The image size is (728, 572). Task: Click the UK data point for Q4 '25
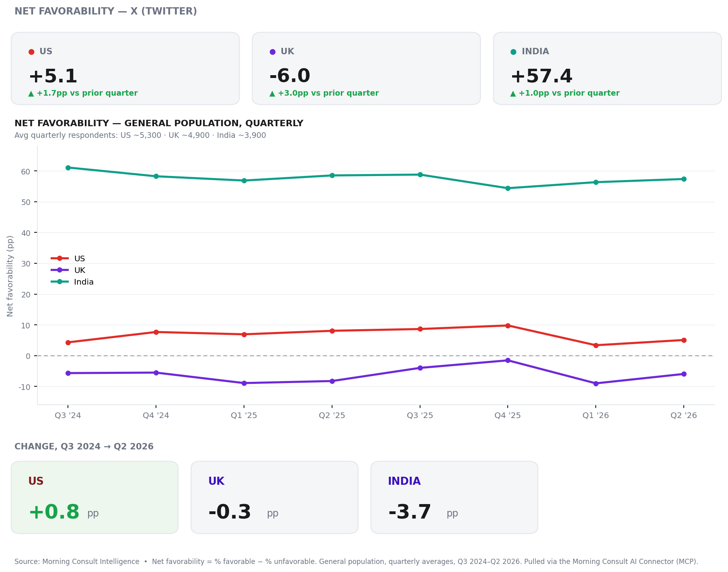[x=508, y=360]
